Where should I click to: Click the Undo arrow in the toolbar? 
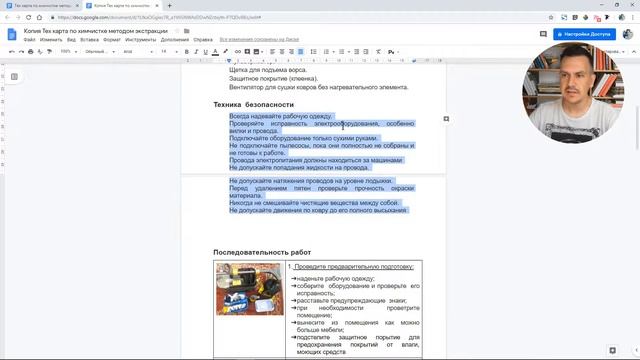[x=11, y=52]
